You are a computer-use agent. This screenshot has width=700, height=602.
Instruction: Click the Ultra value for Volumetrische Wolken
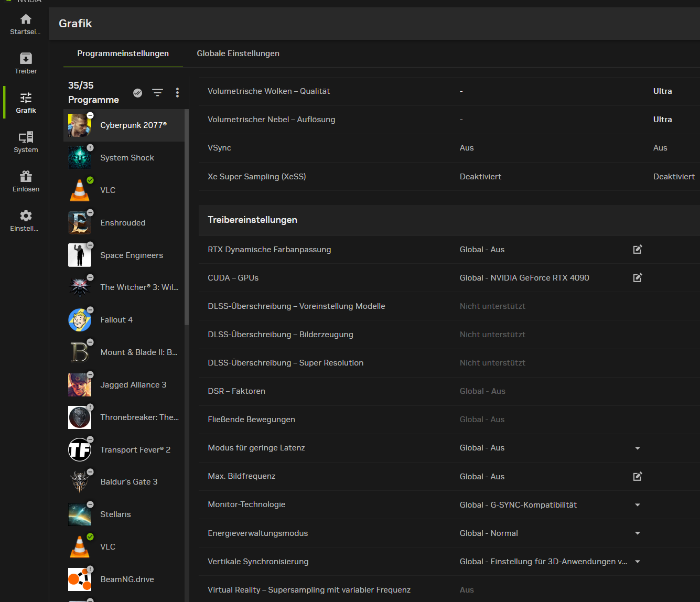click(x=662, y=91)
